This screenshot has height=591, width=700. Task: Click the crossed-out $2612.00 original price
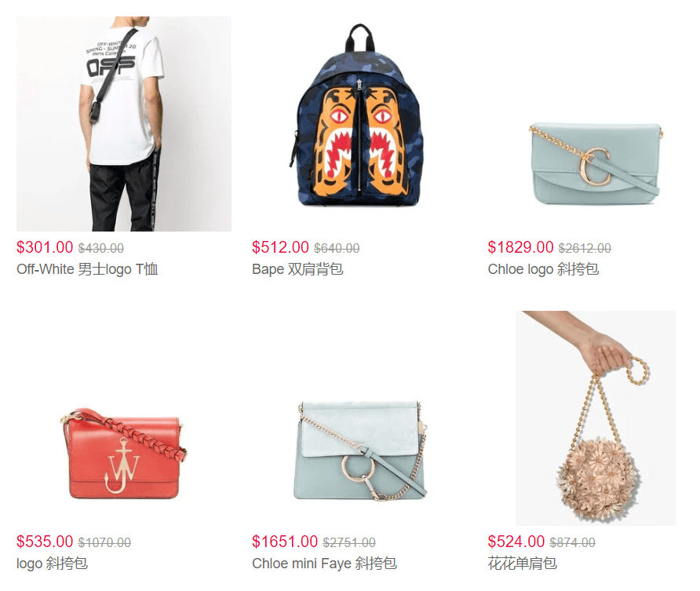(x=585, y=248)
